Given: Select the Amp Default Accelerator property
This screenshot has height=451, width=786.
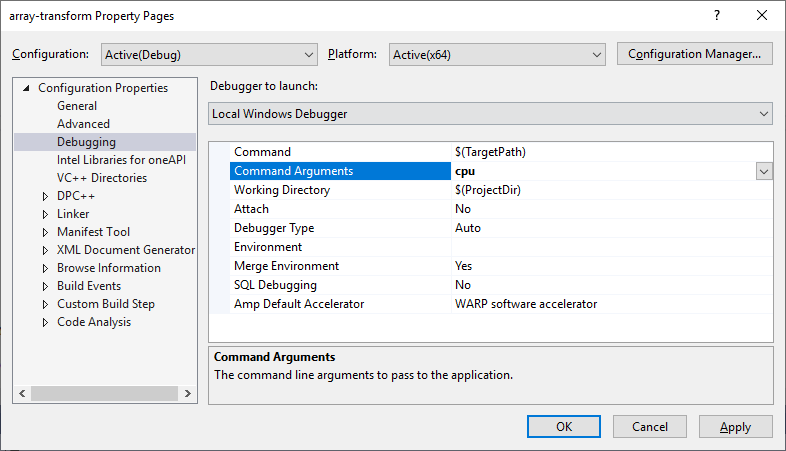Looking at the screenshot, I should (299, 304).
